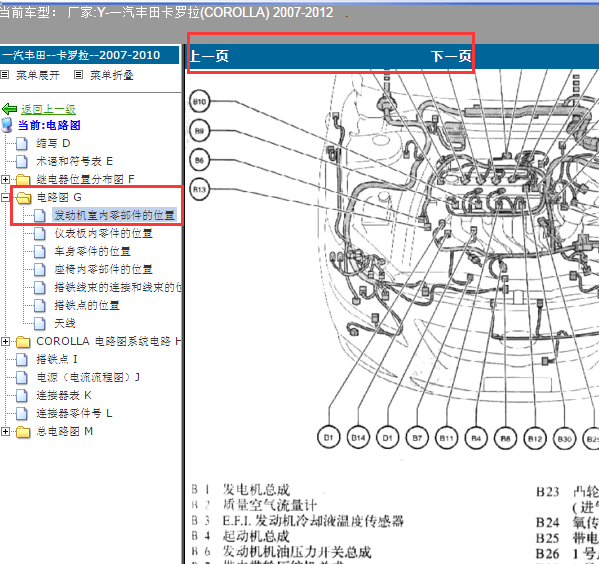Select 电路图 G folder label
The height and width of the screenshot is (564, 599).
pos(59,197)
